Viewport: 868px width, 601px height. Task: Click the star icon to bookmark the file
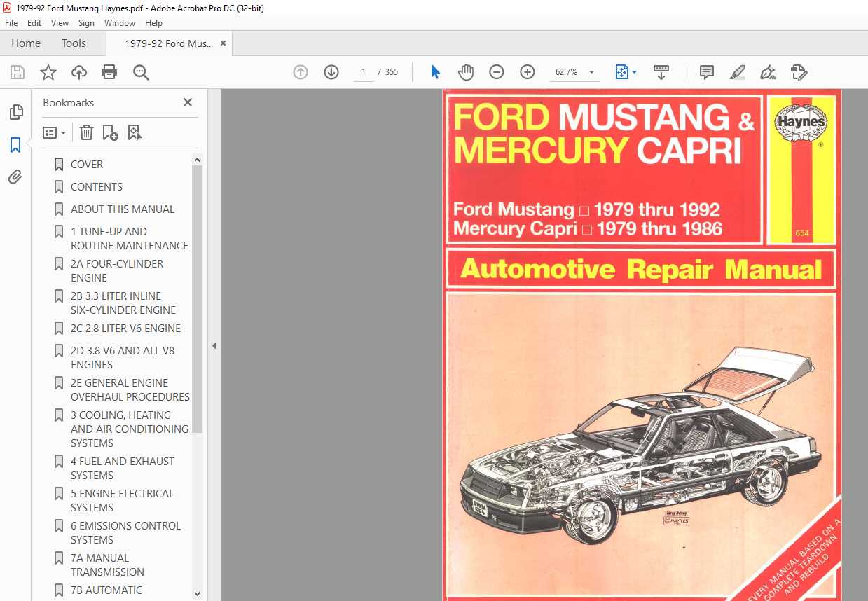click(48, 72)
